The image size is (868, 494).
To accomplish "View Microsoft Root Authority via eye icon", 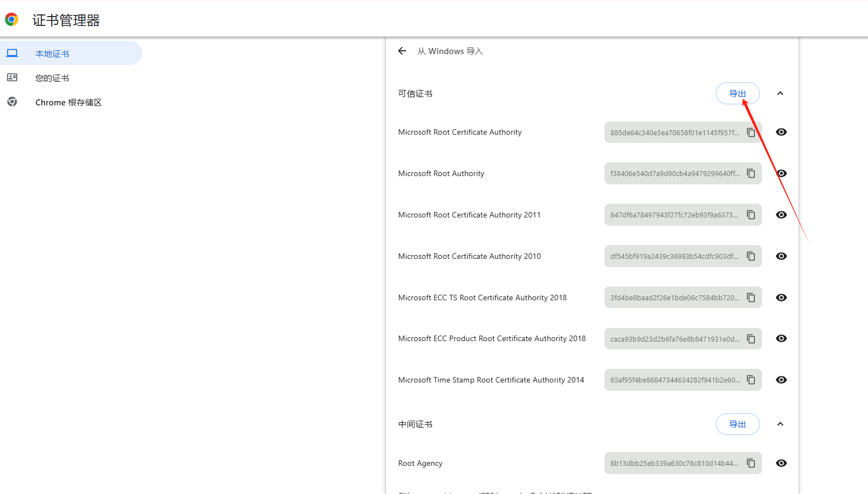I will point(781,173).
